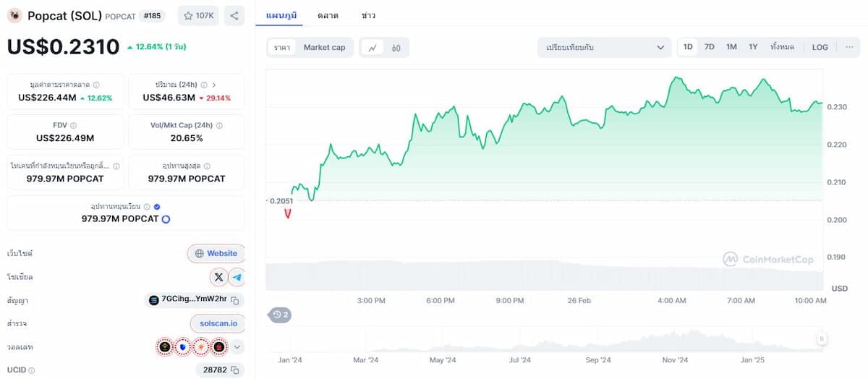Select the 1D time range
Image resolution: width=868 pixels, height=379 pixels.
tap(688, 47)
